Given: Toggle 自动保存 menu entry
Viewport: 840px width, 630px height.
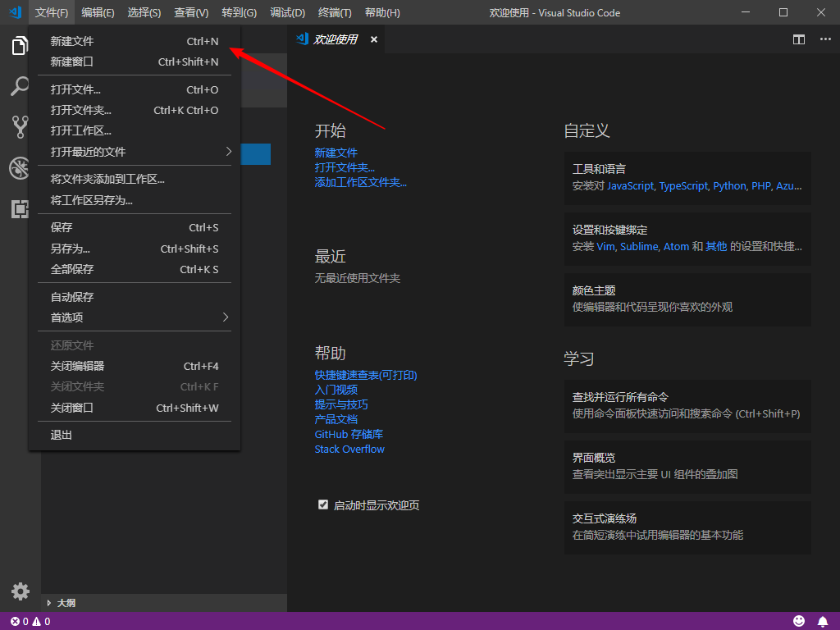Looking at the screenshot, I should tap(135, 297).
